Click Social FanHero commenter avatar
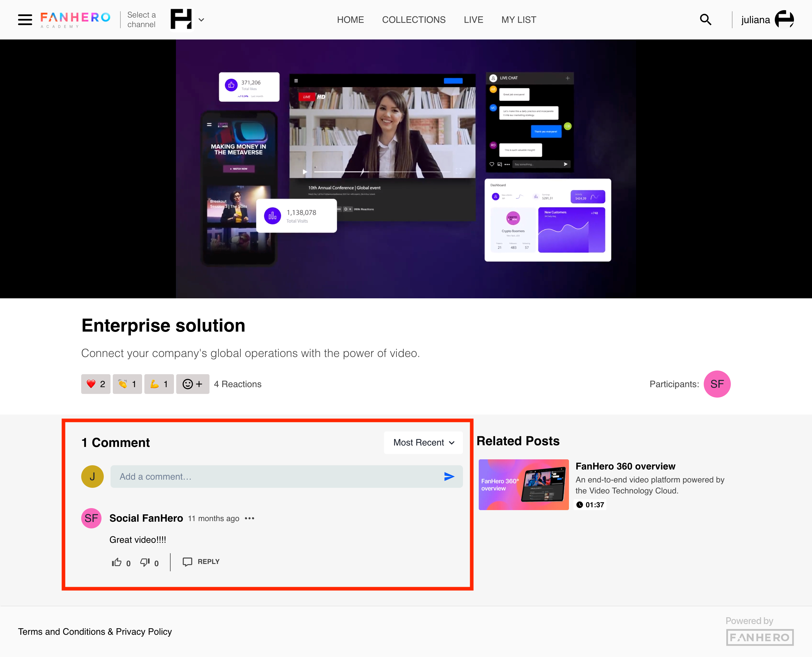Image resolution: width=812 pixels, height=657 pixels. point(91,518)
